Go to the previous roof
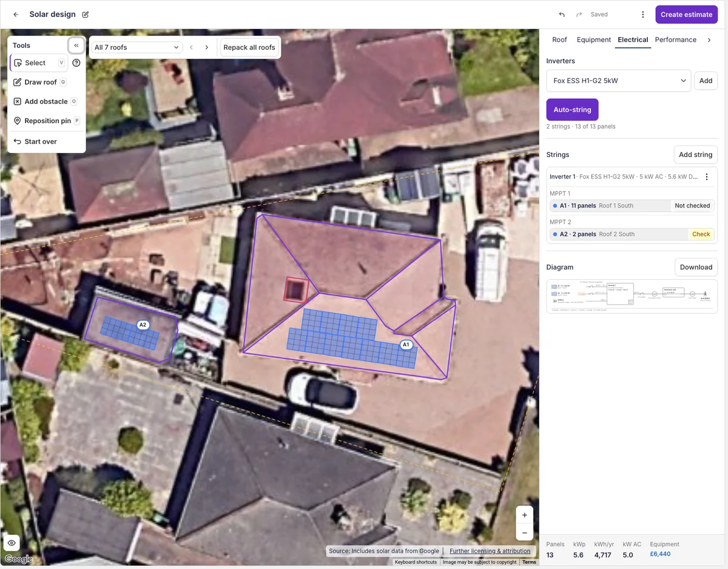 [192, 47]
